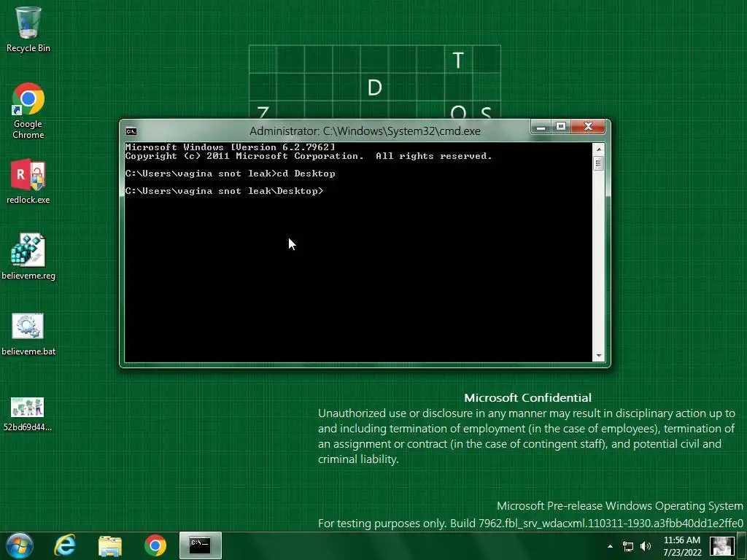The image size is (747, 560).
Task: Activate the cmd.exe taskbar button
Action: tap(200, 545)
